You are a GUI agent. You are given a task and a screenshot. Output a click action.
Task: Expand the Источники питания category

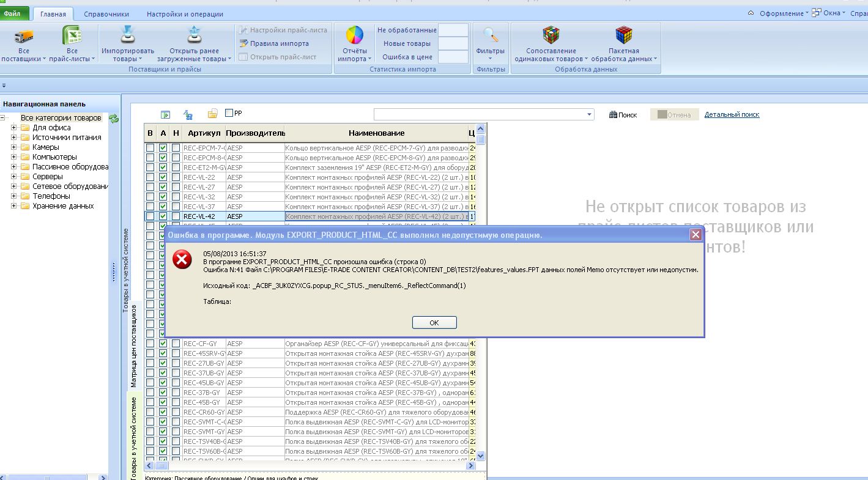point(14,138)
